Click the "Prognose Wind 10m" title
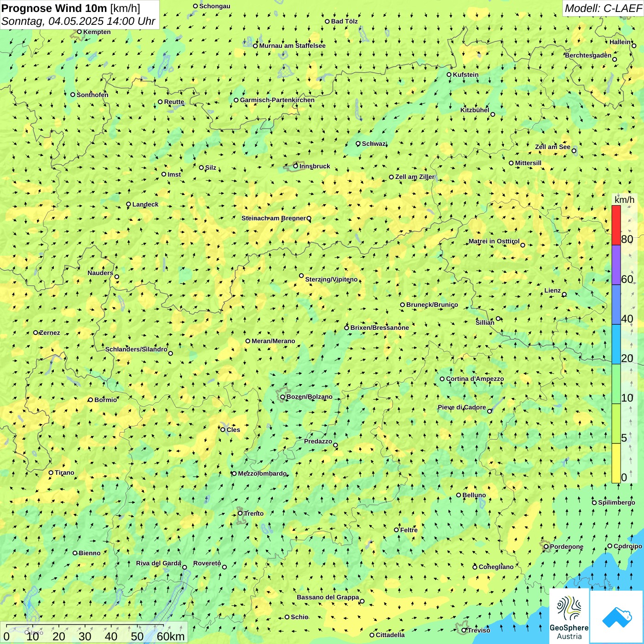This screenshot has width=644, height=644. (54, 8)
